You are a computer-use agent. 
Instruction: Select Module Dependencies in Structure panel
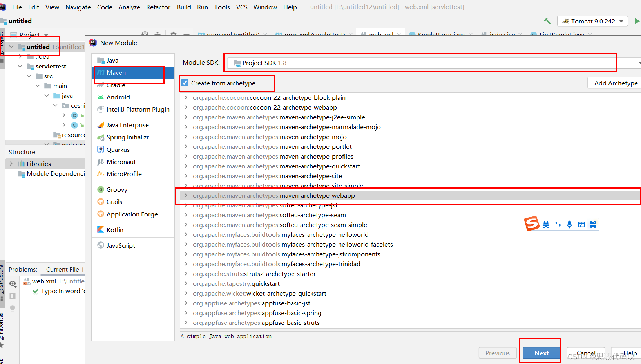coord(51,173)
